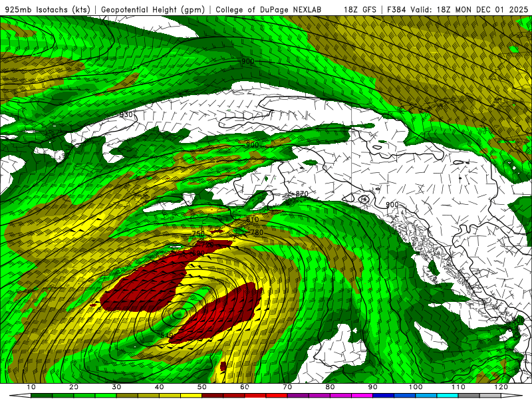The image size is (532, 399).
Task: Click the color scale label '10'
Action: (31, 387)
